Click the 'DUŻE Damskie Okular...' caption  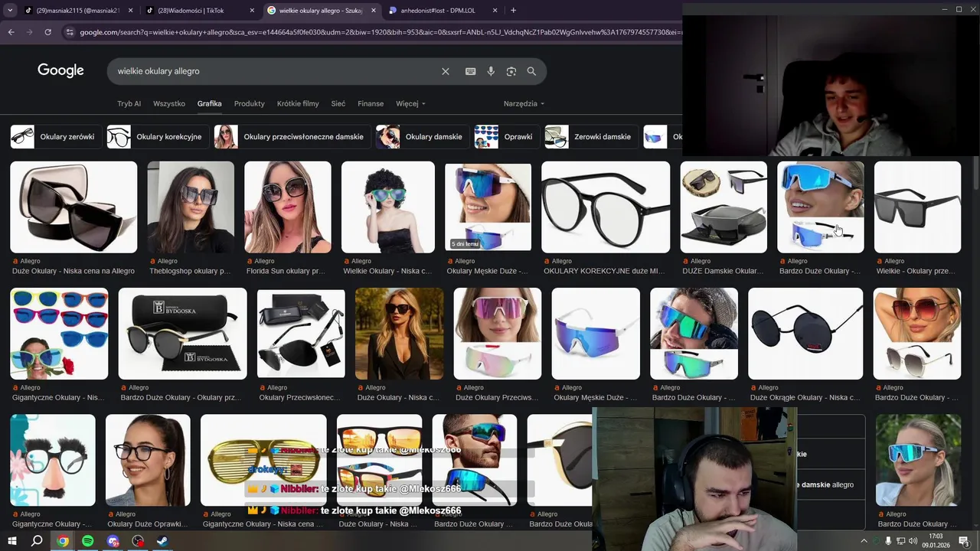coord(723,271)
